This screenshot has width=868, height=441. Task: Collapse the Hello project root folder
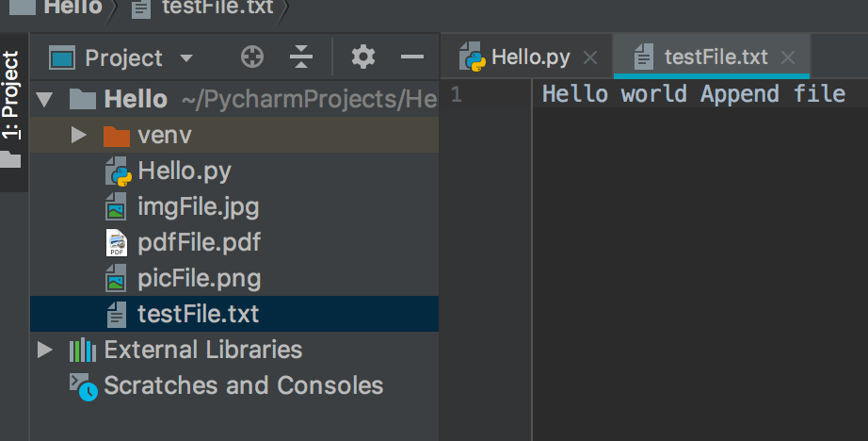[x=44, y=100]
